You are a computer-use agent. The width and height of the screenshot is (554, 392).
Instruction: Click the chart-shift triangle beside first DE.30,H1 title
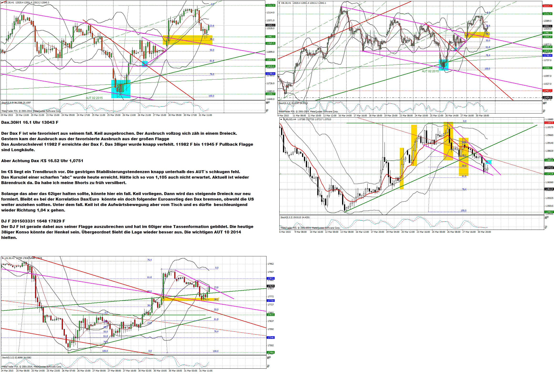[x=2, y=2]
